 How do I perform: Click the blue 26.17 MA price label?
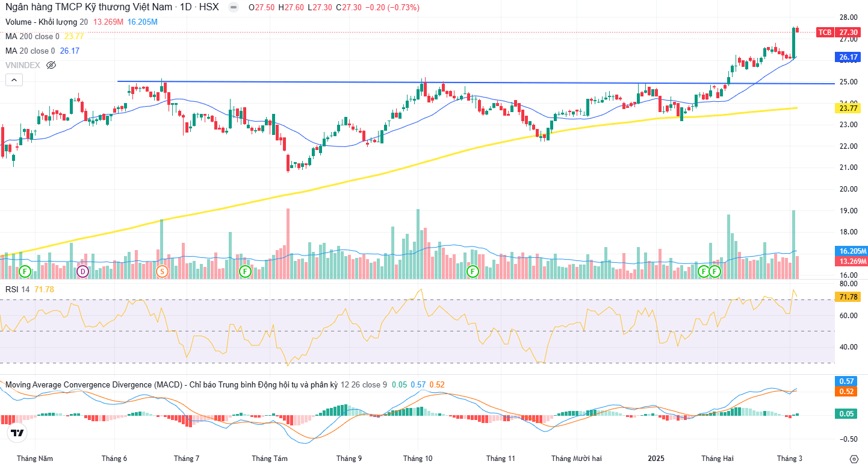pyautogui.click(x=848, y=58)
